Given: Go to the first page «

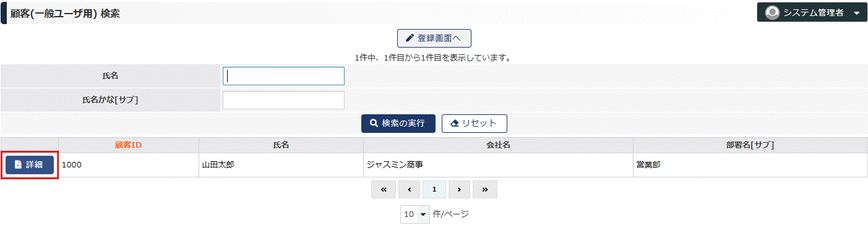Looking at the screenshot, I should coord(384,190).
